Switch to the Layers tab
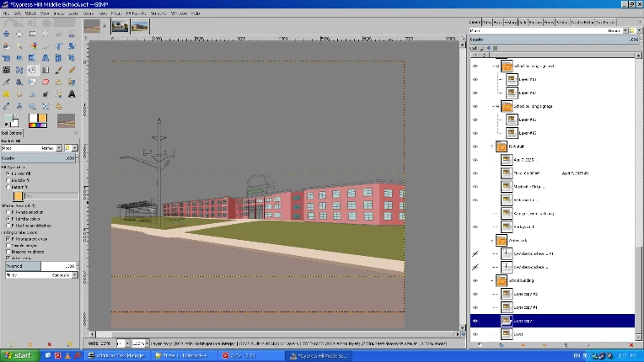 475,22
